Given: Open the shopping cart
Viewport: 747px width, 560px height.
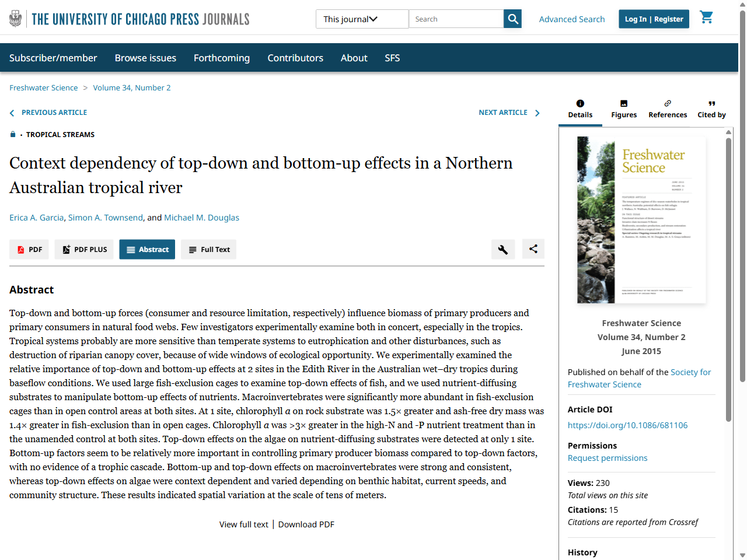Looking at the screenshot, I should coord(706,18).
